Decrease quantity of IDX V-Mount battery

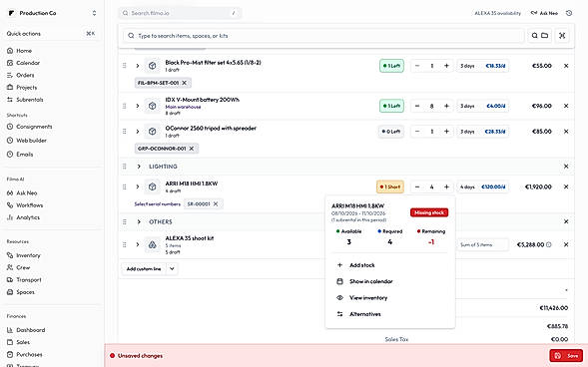pos(417,106)
